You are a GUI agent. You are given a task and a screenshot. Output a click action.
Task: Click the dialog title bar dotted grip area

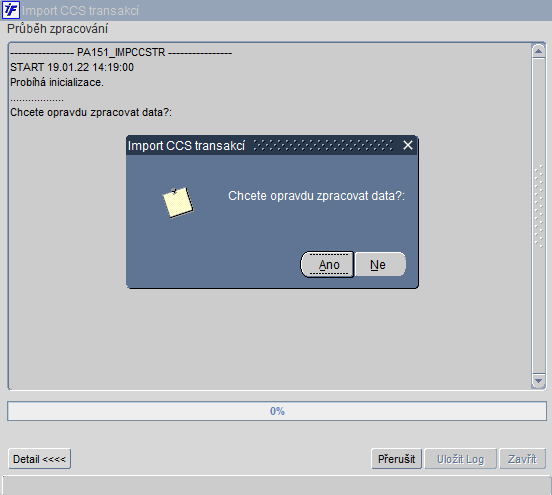tap(323, 145)
